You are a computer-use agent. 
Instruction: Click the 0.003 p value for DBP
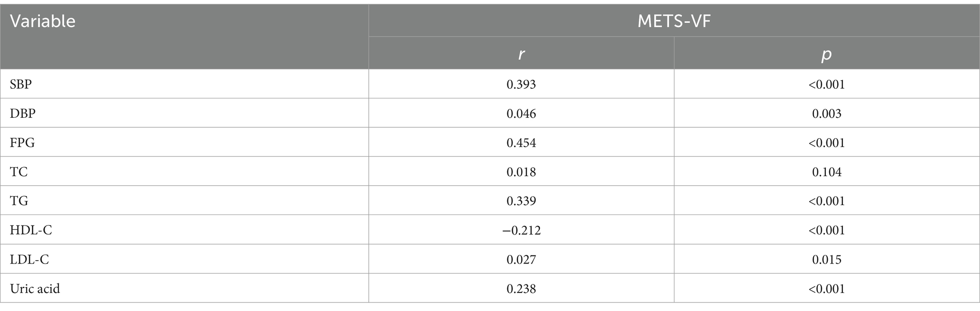point(826,113)
